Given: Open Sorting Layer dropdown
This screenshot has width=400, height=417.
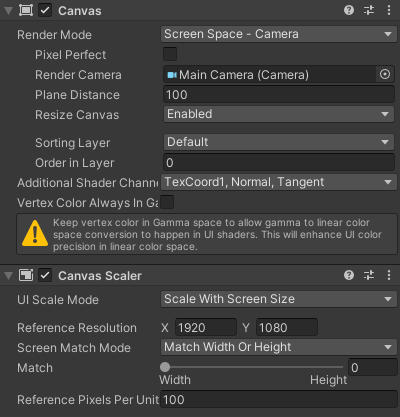Looking at the screenshot, I should click(279, 142).
